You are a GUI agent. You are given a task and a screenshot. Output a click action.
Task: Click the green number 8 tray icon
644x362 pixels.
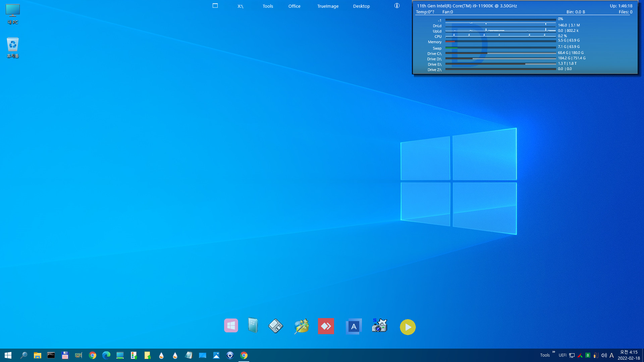(x=588, y=355)
